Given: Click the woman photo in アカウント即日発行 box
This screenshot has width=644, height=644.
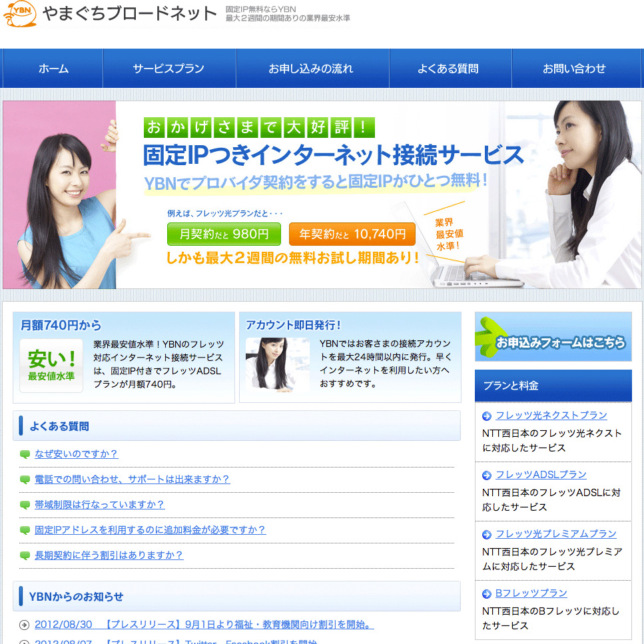Looking at the screenshot, I should (277, 364).
